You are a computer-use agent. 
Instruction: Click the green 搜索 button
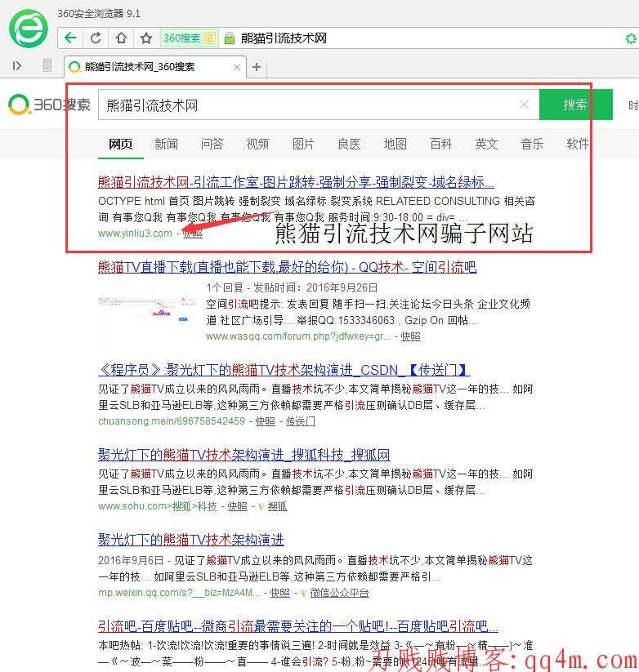(x=575, y=105)
